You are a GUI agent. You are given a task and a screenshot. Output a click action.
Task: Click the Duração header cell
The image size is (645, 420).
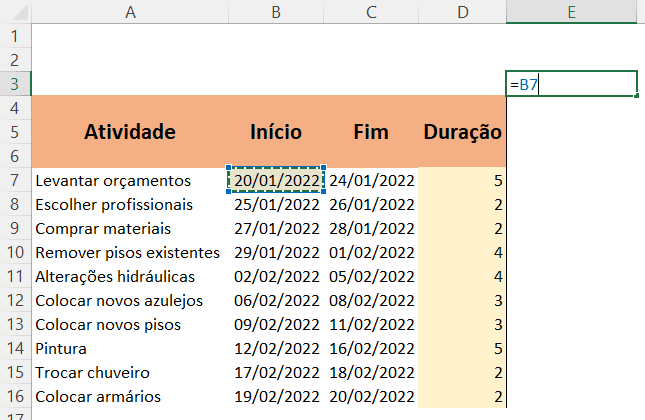click(461, 132)
